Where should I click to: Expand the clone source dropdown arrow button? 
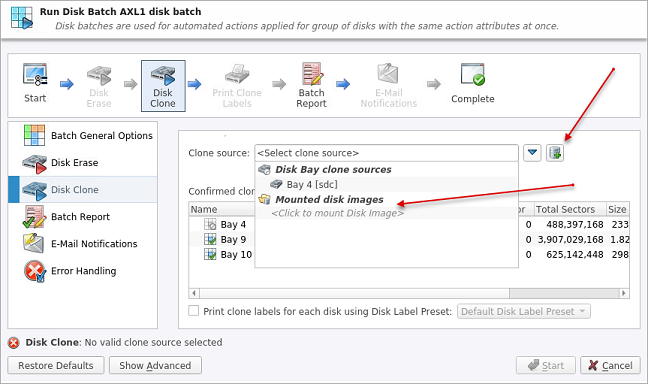pyautogui.click(x=532, y=153)
